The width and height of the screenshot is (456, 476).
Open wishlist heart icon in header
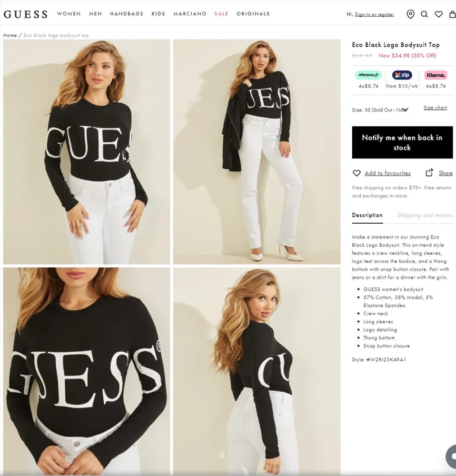click(438, 14)
